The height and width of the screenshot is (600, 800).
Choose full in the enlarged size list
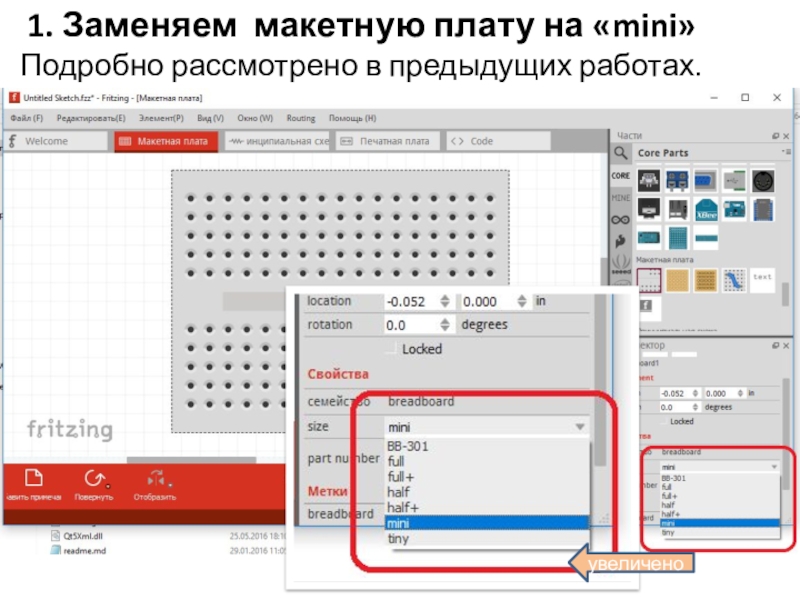point(487,461)
